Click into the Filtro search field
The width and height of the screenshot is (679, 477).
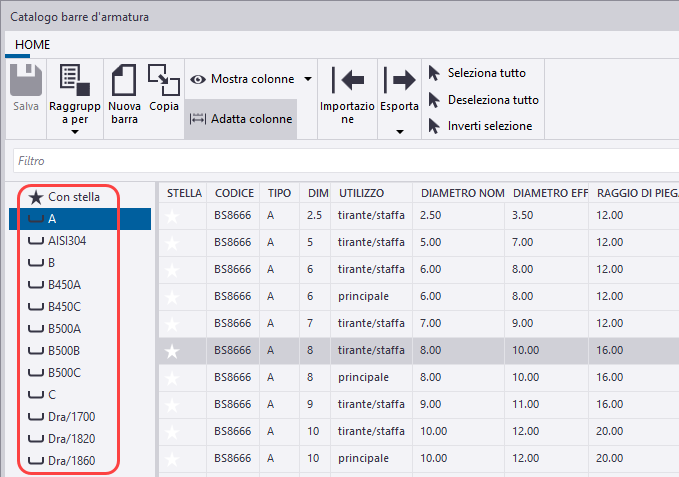pos(340,160)
